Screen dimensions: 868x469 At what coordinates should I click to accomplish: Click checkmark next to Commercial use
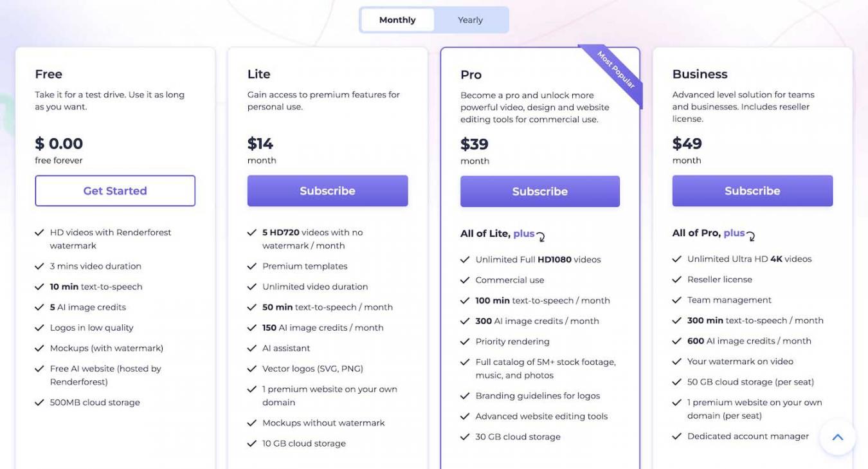point(465,280)
